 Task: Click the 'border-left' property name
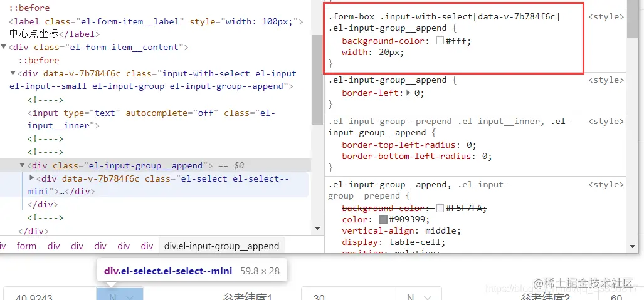(x=371, y=93)
